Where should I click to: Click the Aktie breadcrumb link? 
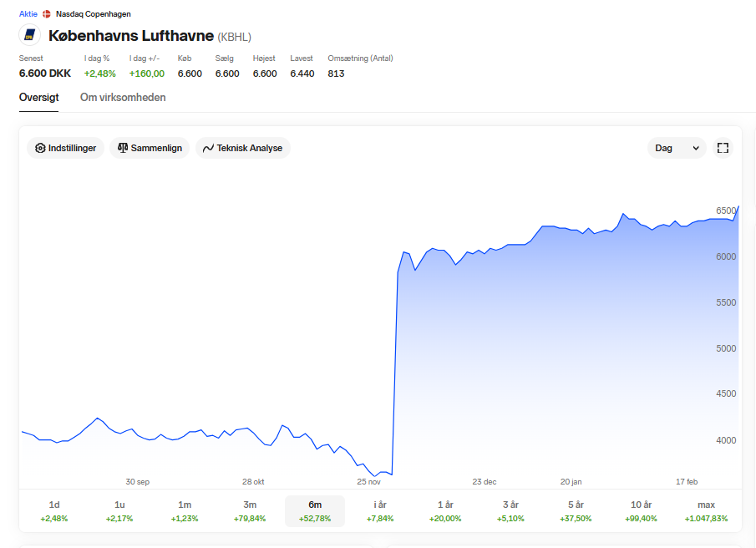28,14
